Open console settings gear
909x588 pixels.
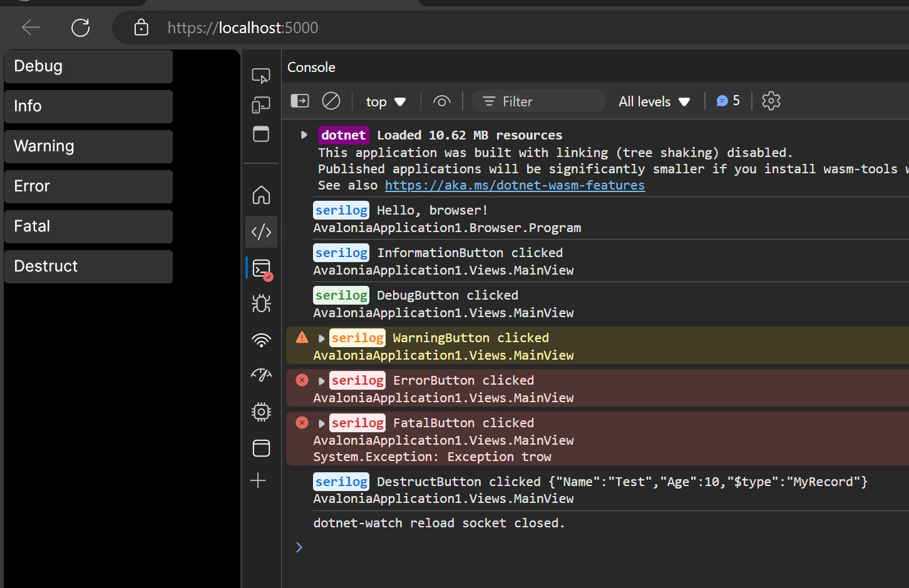[x=771, y=101]
